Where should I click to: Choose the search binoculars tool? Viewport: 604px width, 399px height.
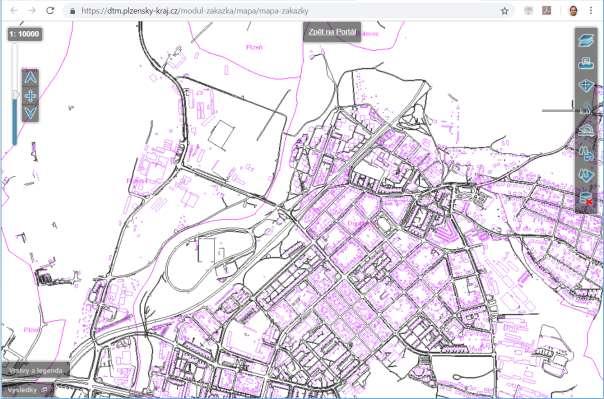[x=586, y=154]
